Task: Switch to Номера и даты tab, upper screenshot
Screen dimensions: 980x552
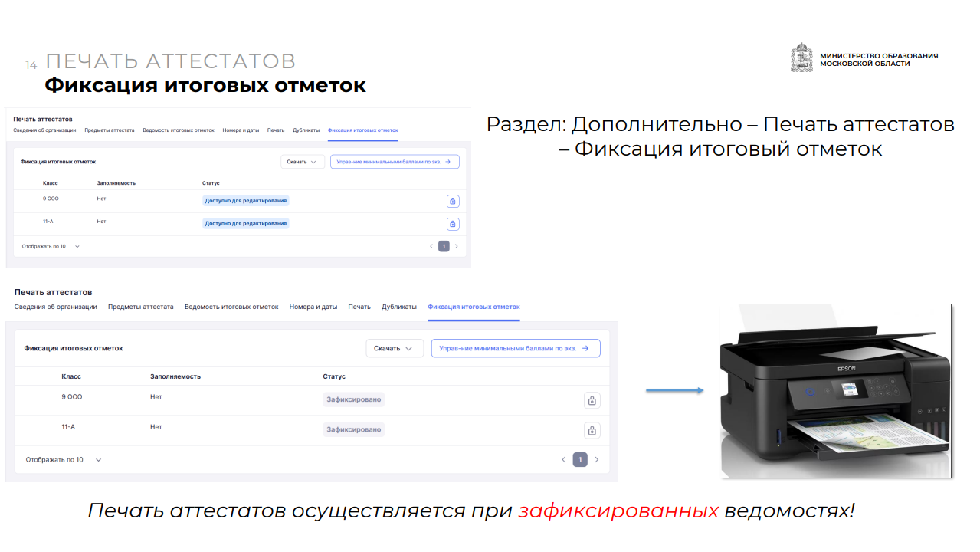Action: click(241, 130)
